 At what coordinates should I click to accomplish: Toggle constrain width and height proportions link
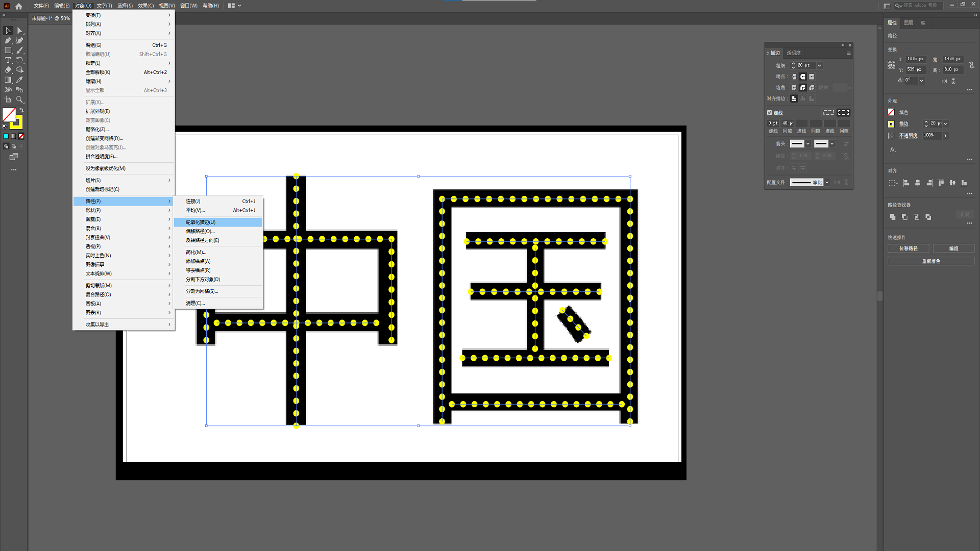click(971, 65)
